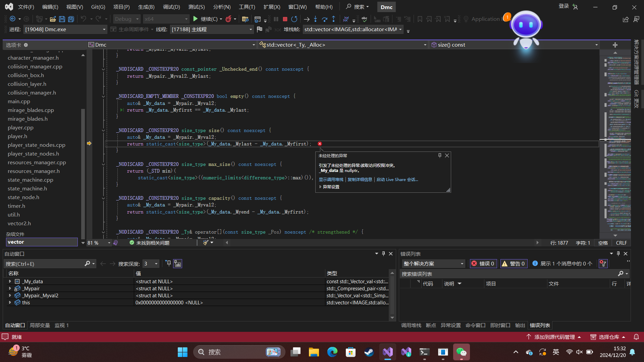Click the split editor icon above scrollbar
644x362 pixels.
point(615,45)
